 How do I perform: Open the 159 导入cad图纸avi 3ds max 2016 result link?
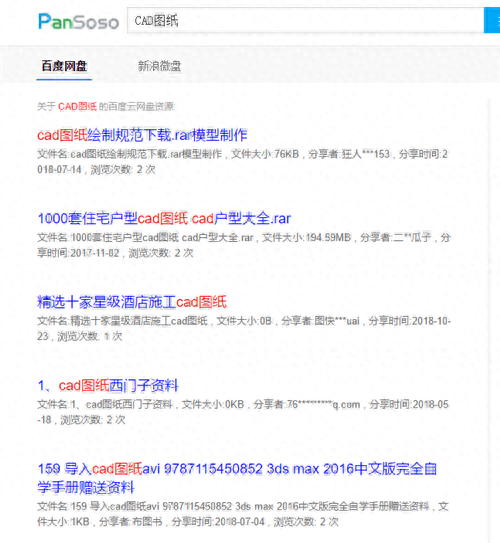pyautogui.click(x=237, y=478)
